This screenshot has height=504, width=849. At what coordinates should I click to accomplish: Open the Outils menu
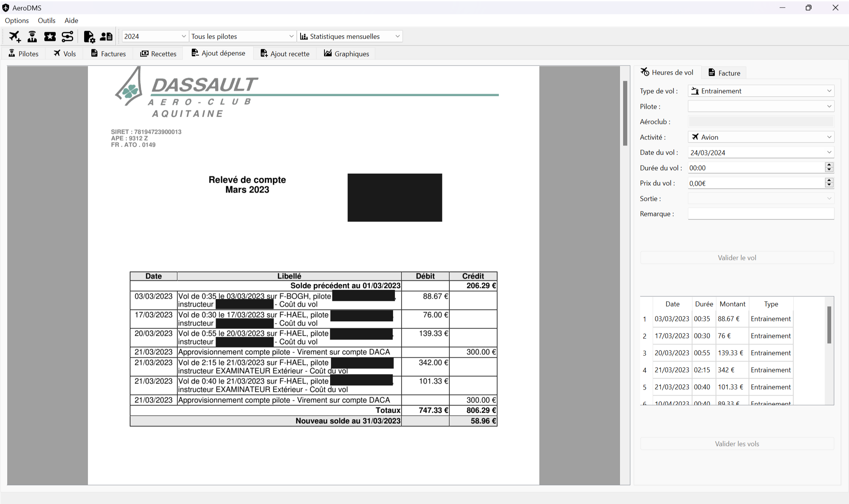click(x=47, y=20)
